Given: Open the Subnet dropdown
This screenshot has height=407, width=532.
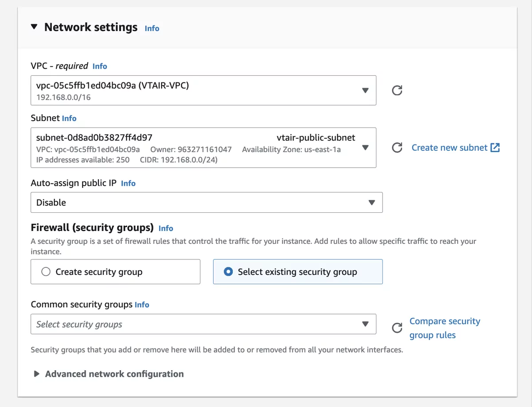Looking at the screenshot, I should (365, 148).
